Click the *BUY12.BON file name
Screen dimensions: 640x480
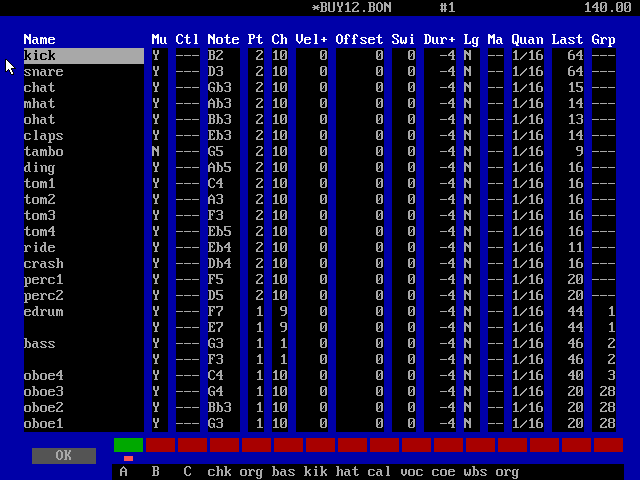351,7
